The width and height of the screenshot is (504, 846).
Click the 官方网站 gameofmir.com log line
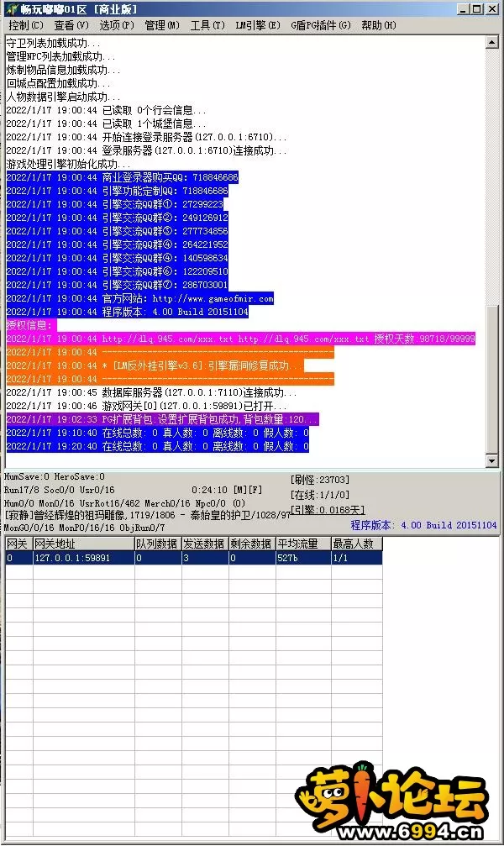[x=139, y=298]
